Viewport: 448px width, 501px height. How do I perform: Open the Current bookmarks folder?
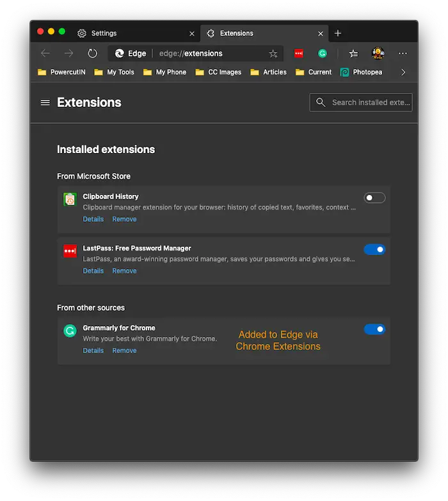tap(314, 72)
